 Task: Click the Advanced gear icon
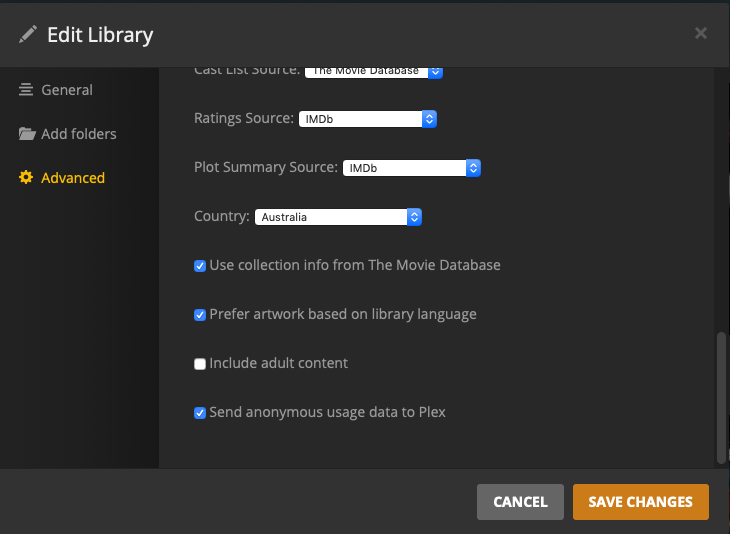(26, 178)
